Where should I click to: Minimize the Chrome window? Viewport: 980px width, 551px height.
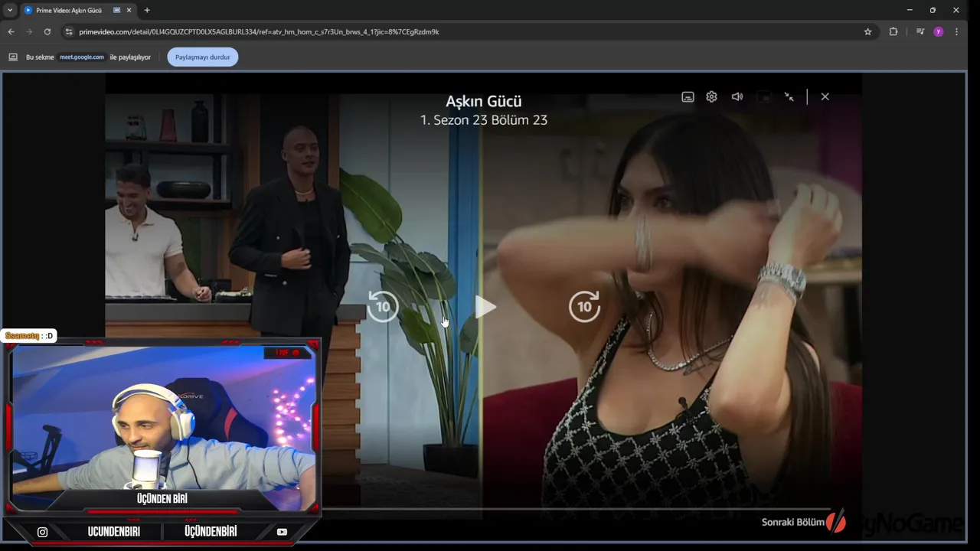coord(910,10)
